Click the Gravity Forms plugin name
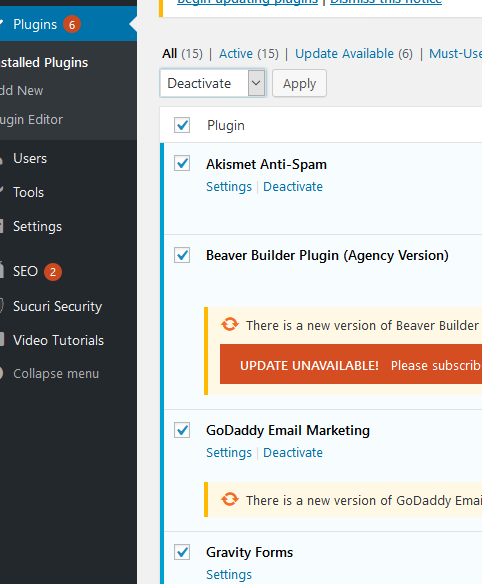This screenshot has width=482, height=584. (x=250, y=552)
